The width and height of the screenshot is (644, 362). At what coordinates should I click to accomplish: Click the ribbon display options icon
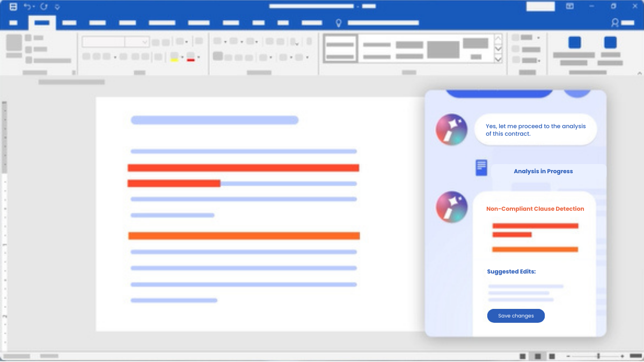coord(570,6)
